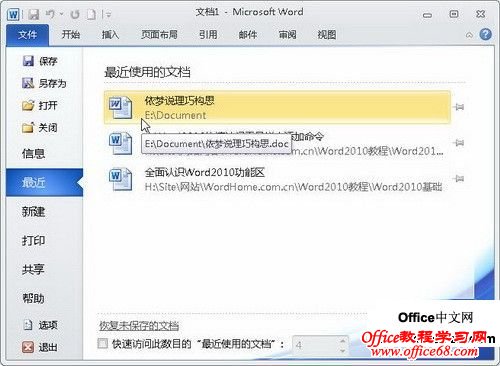Switch to the 开始 ribbon tab

pyautogui.click(x=71, y=34)
